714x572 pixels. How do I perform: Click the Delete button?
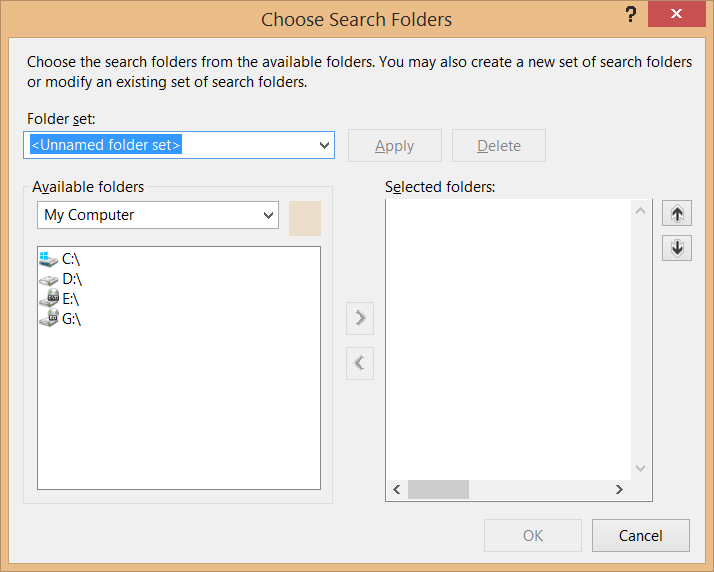[499, 146]
